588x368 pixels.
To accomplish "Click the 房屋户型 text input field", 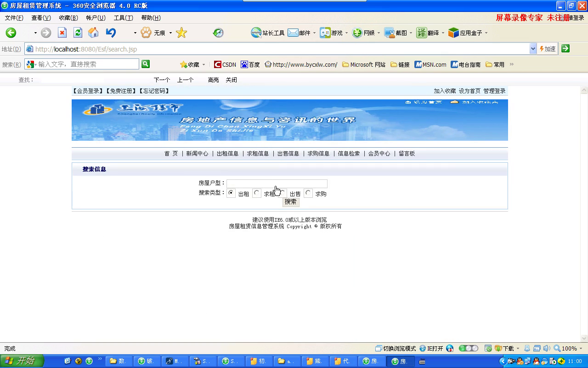I will click(277, 184).
